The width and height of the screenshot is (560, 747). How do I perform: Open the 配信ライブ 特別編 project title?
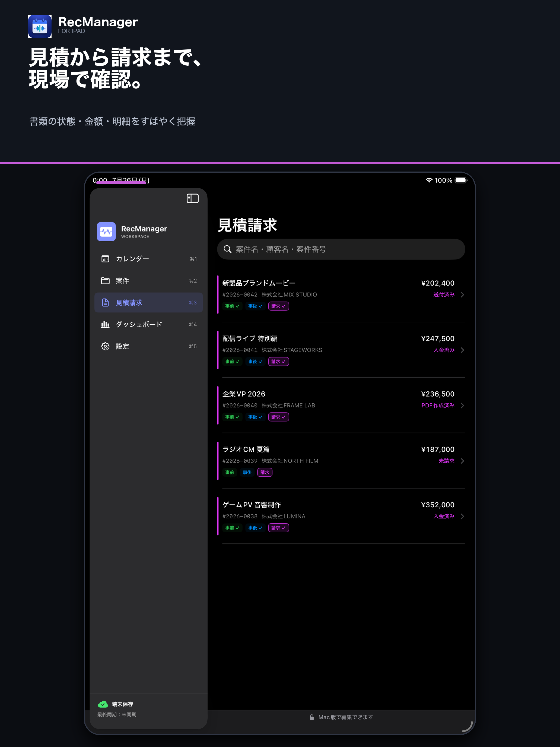tap(250, 338)
